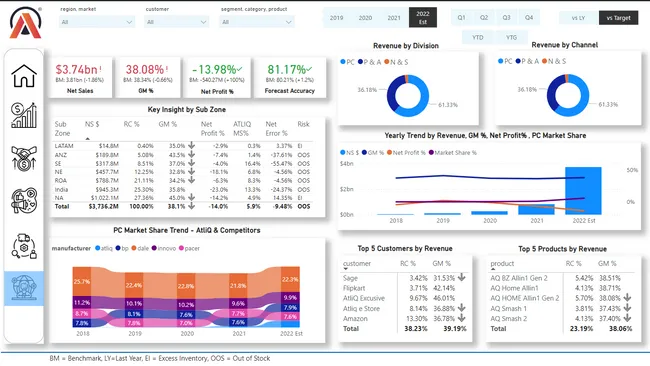Screen dimensions: 650x366
Task: Click the down arrow on NA GM % row
Action: [x=191, y=197]
